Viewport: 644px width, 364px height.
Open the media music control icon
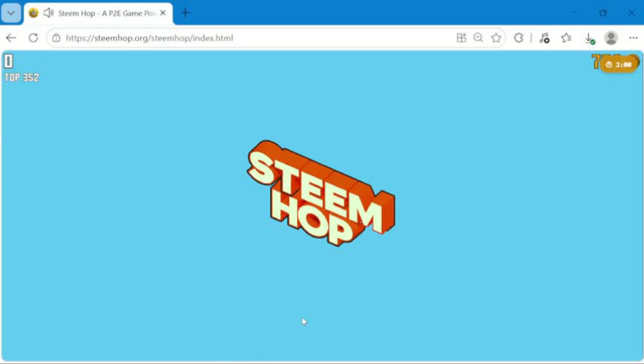coord(544,38)
